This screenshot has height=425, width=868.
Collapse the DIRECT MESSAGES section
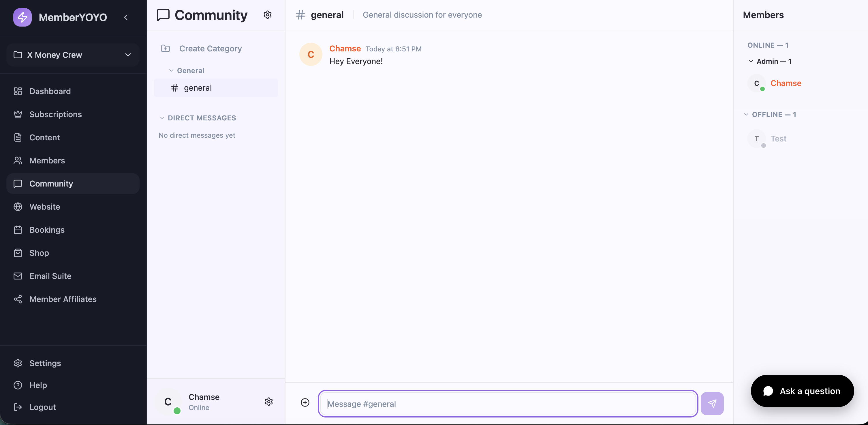[162, 118]
